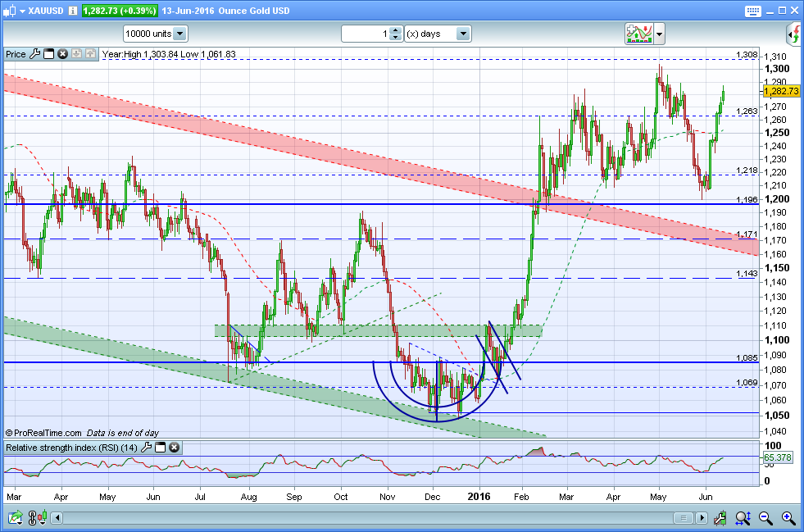804x532 pixels.
Task: Click the candlestick chart style icon in title bar
Action: click(x=9, y=11)
